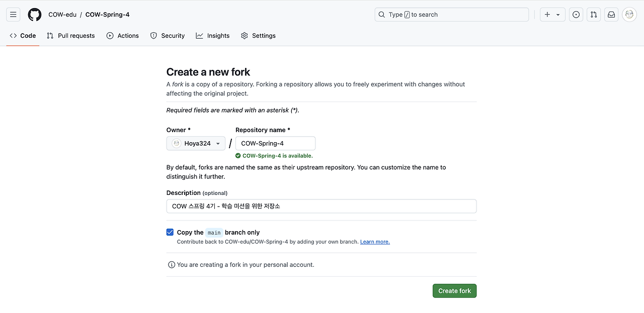644x313 pixels.
Task: Click the green availability check icon
Action: tap(238, 156)
